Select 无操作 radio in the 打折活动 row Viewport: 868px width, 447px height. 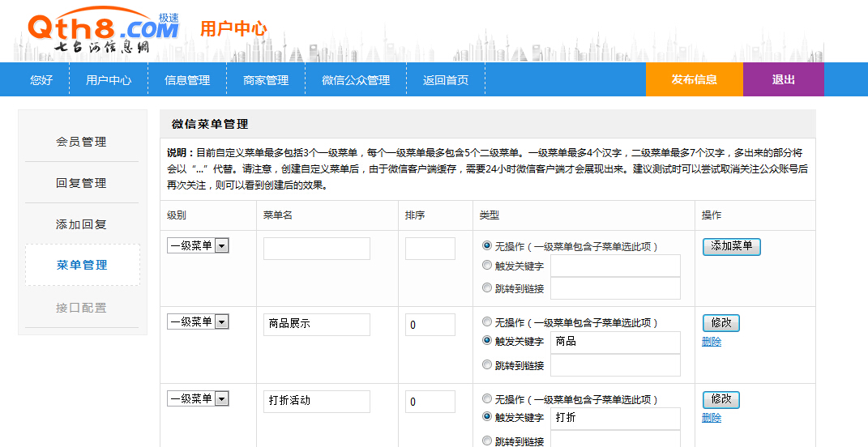click(487, 399)
